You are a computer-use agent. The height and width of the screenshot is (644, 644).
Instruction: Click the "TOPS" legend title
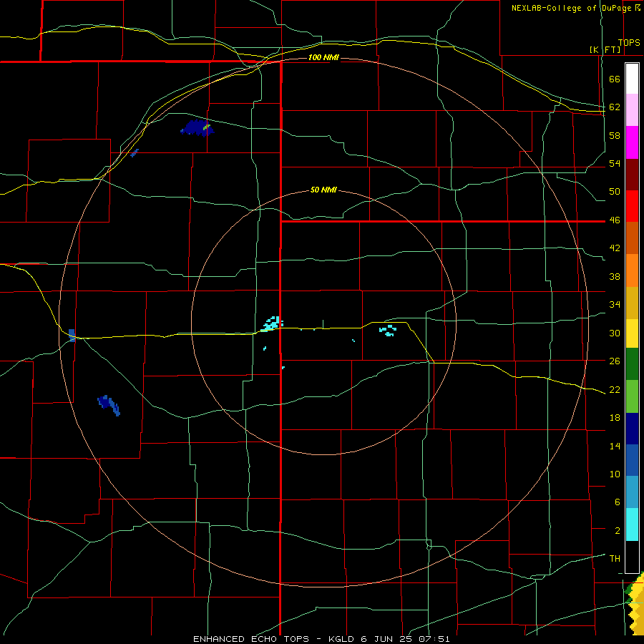(x=629, y=43)
